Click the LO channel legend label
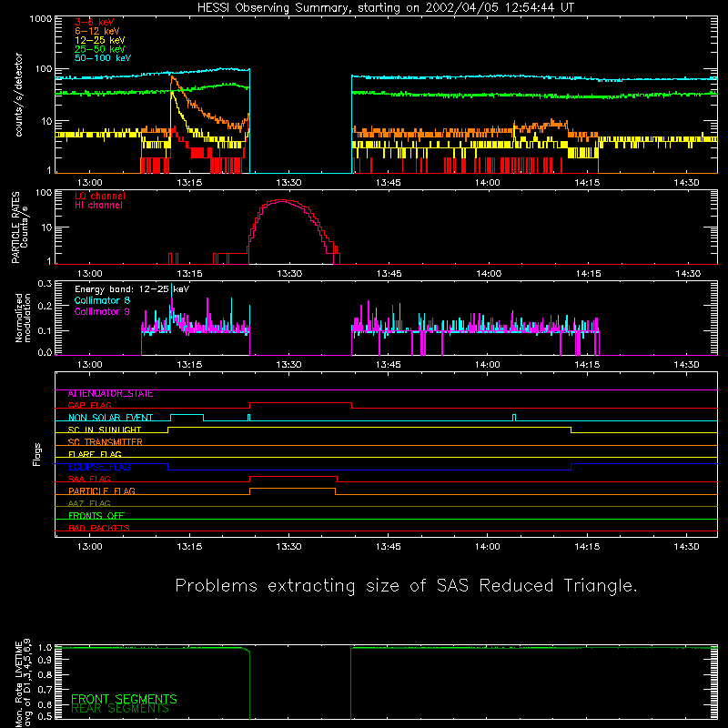Viewport: 728px width, 728px height. click(100, 196)
